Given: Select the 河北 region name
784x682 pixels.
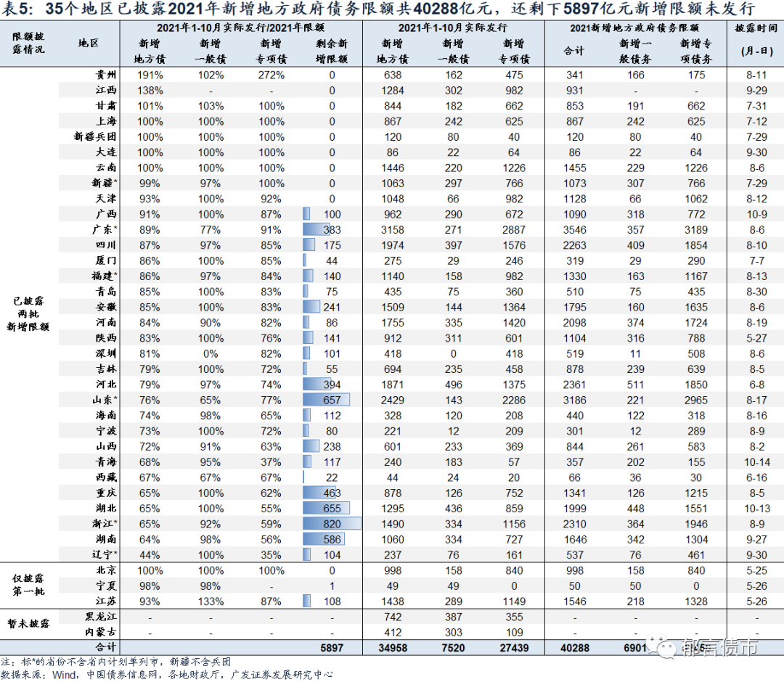Looking at the screenshot, I should tap(106, 385).
